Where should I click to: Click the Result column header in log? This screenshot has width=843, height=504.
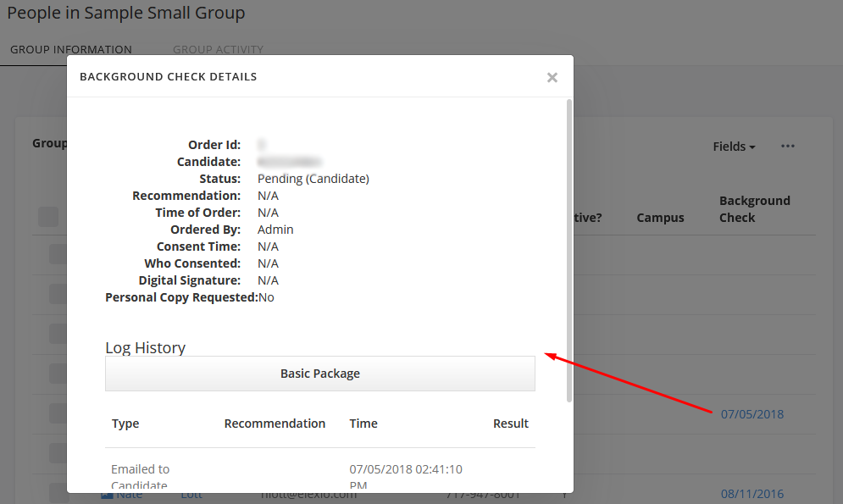pos(510,424)
